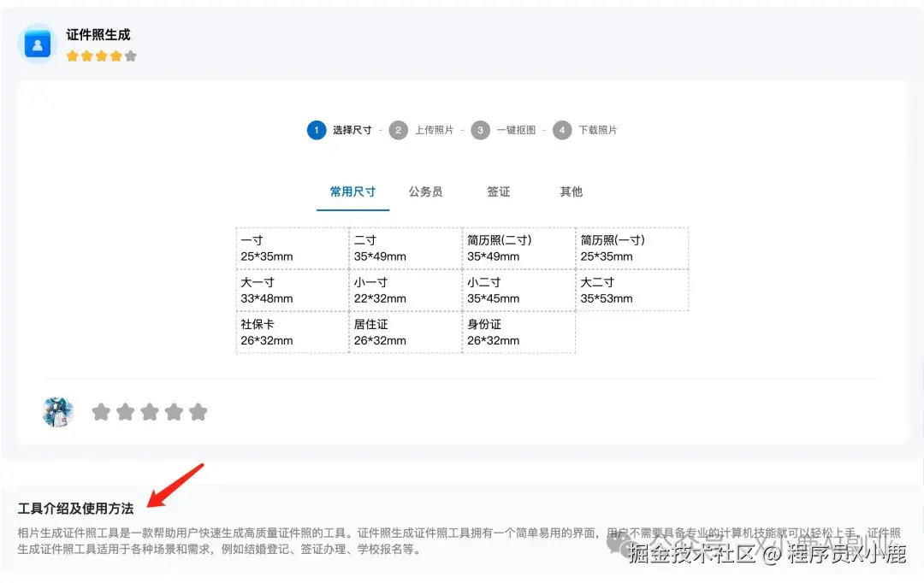Click the first star in bottom rating row
The height and width of the screenshot is (583, 924).
(101, 411)
